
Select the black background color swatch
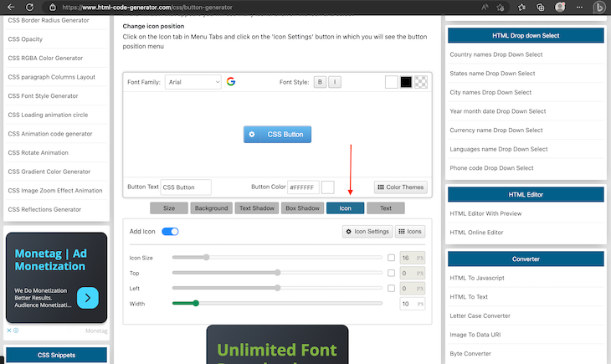click(406, 82)
